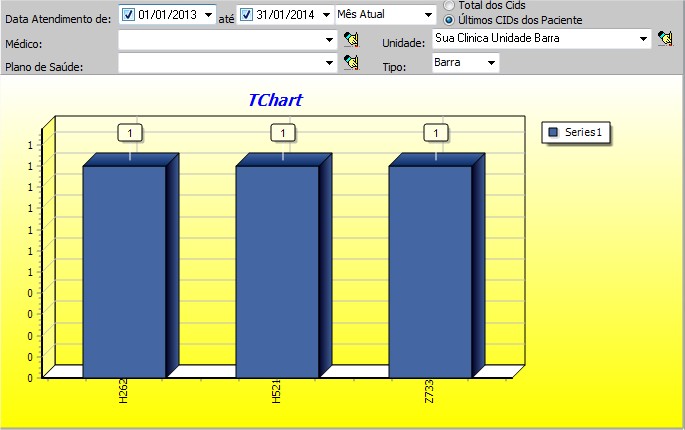Click the Series1 legend color box

coord(553,133)
